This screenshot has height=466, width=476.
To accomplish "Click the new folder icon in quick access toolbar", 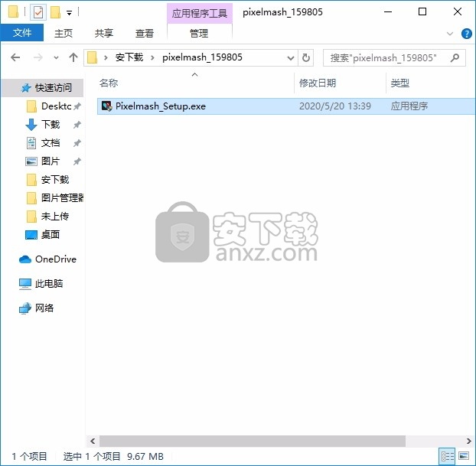I will click(x=55, y=12).
